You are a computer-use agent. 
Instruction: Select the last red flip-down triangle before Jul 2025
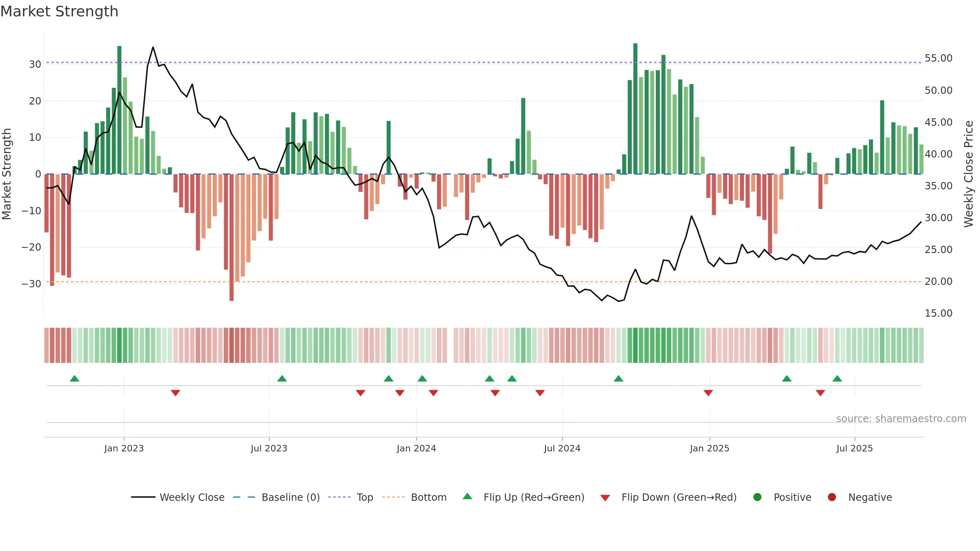tap(820, 393)
